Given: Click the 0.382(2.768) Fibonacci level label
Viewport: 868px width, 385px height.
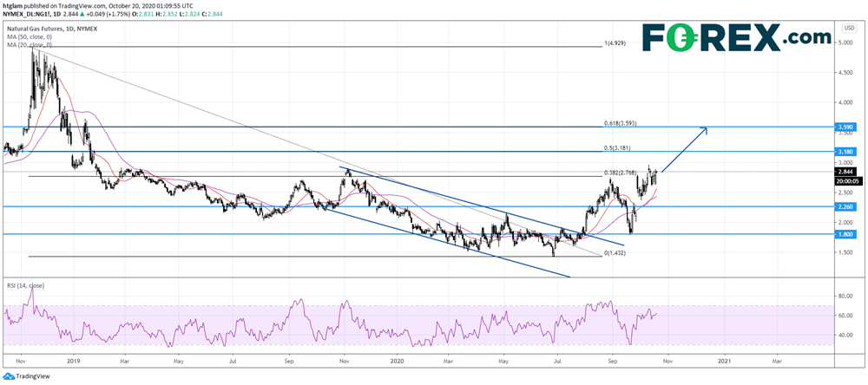Looking at the screenshot, I should [x=623, y=172].
